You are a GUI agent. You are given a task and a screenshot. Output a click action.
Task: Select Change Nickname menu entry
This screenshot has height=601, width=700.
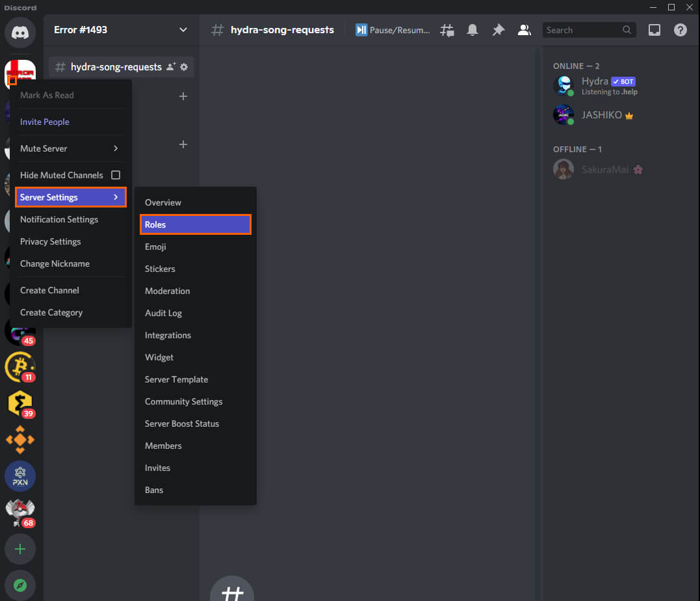point(71,263)
